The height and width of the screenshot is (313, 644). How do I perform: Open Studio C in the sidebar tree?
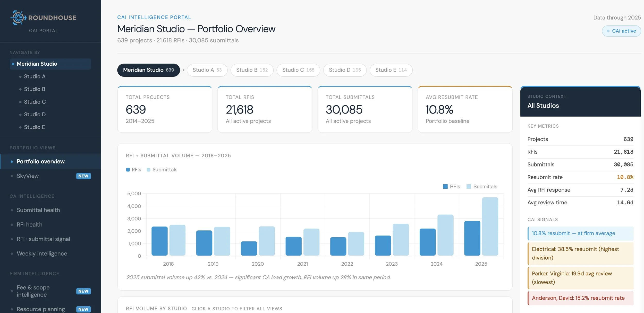point(35,102)
